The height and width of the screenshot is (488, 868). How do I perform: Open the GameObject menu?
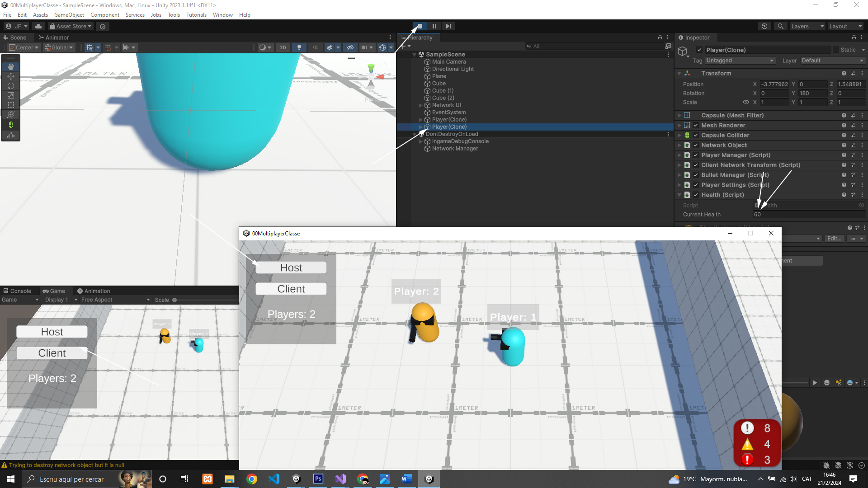click(69, 15)
